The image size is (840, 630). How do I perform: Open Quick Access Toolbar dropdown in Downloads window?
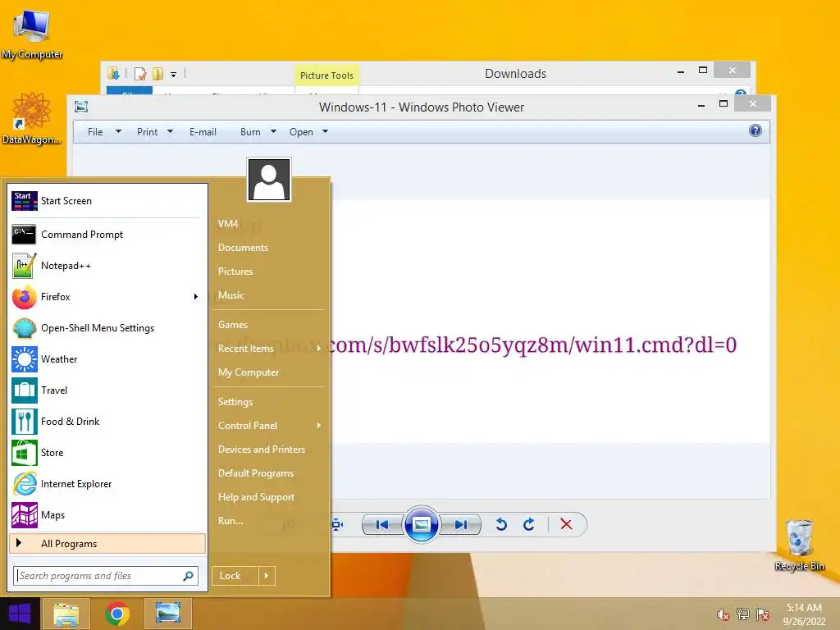coord(174,75)
